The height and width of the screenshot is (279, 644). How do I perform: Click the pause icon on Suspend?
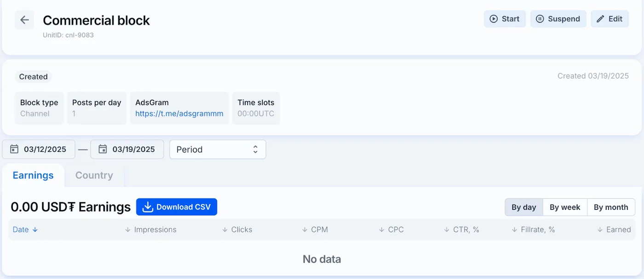point(540,19)
